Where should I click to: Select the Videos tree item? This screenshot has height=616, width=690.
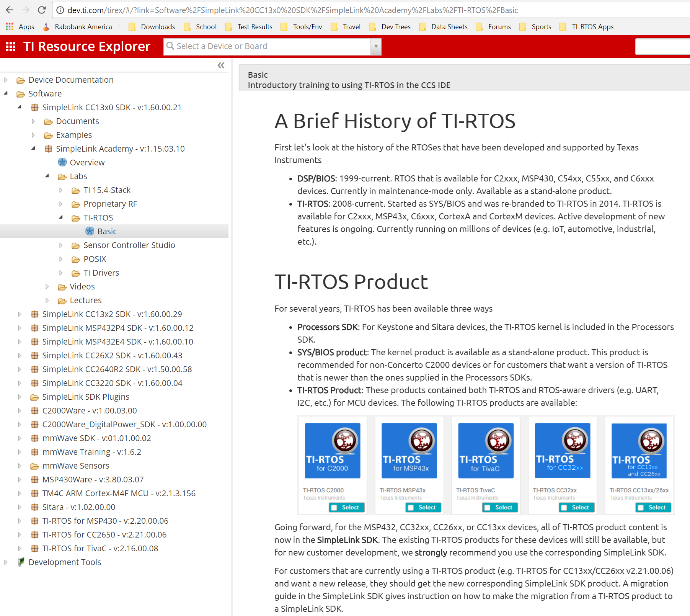pos(82,287)
